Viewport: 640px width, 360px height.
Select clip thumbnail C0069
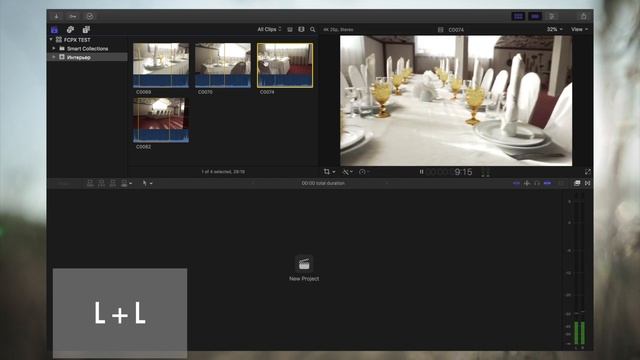(161, 65)
